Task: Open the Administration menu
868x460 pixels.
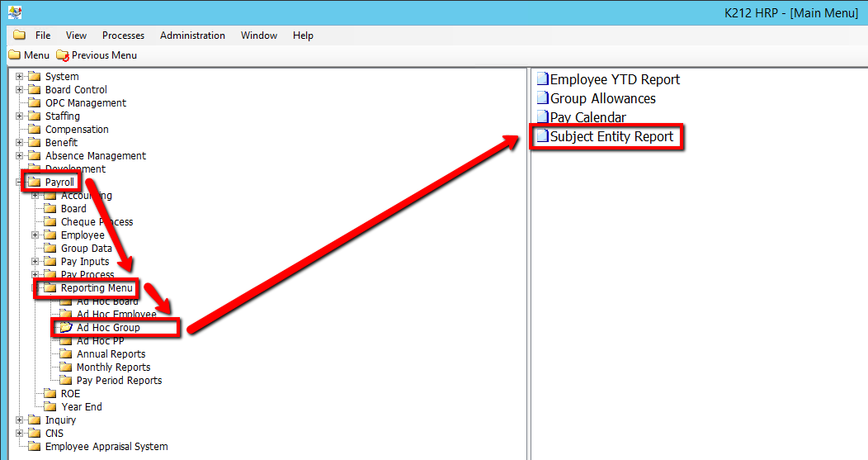Action: click(192, 36)
